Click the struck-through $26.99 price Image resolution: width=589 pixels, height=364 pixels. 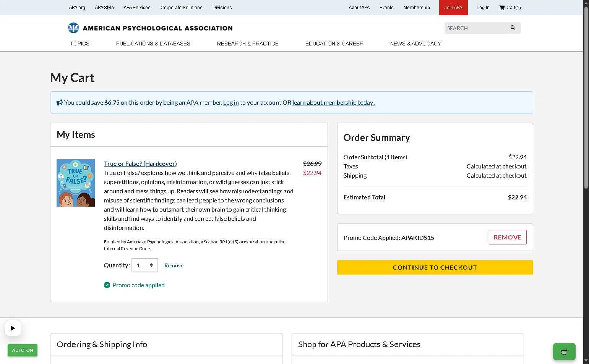[x=312, y=163]
